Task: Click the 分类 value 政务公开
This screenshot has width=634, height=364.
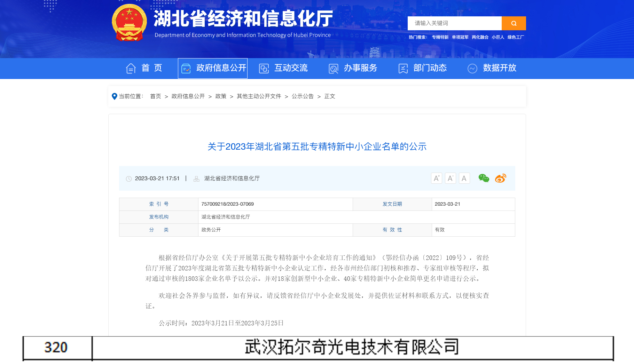Action: [211, 230]
